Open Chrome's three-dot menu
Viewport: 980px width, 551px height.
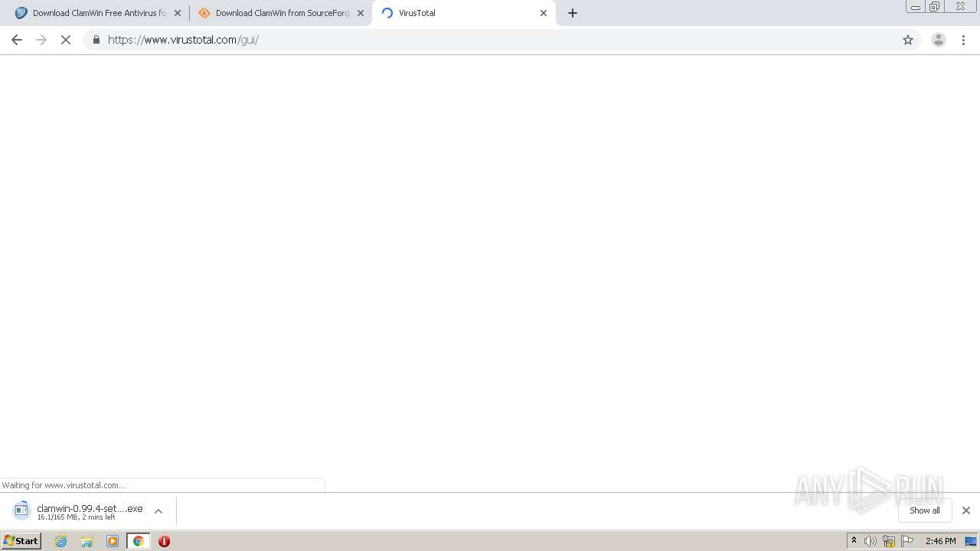[x=964, y=40]
